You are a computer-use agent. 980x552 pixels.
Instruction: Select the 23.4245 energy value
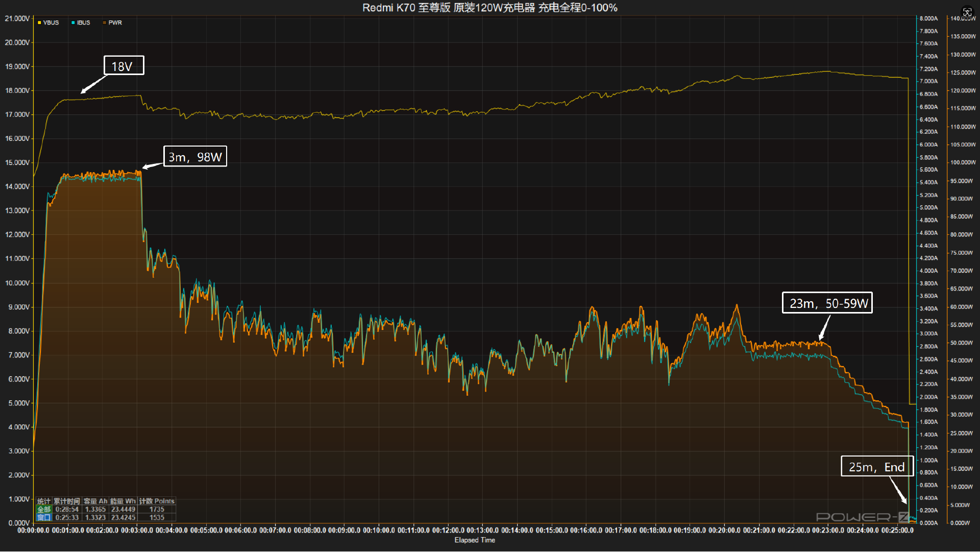(x=123, y=518)
